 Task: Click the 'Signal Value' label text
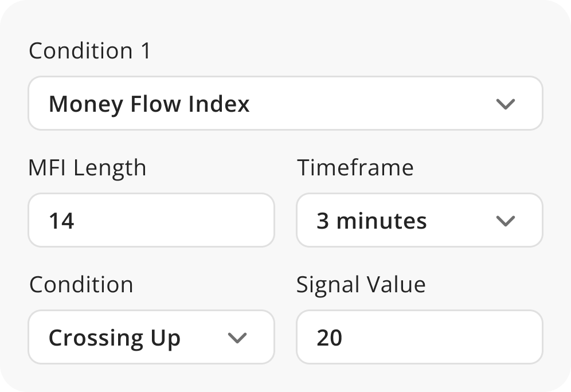pyautogui.click(x=361, y=284)
